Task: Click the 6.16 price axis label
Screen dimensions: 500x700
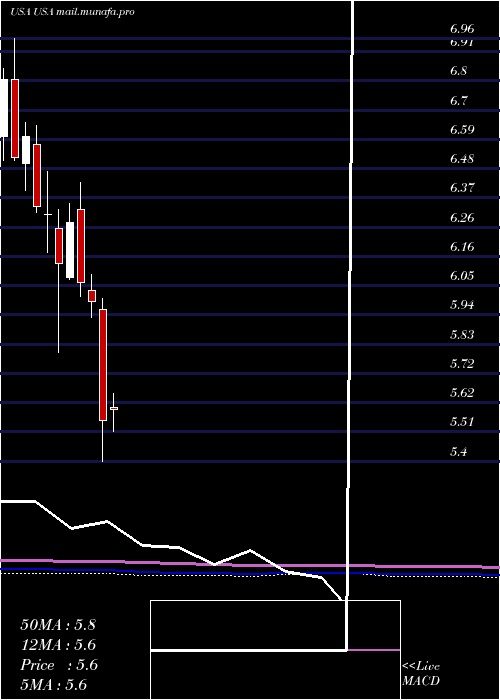Action: (462, 246)
